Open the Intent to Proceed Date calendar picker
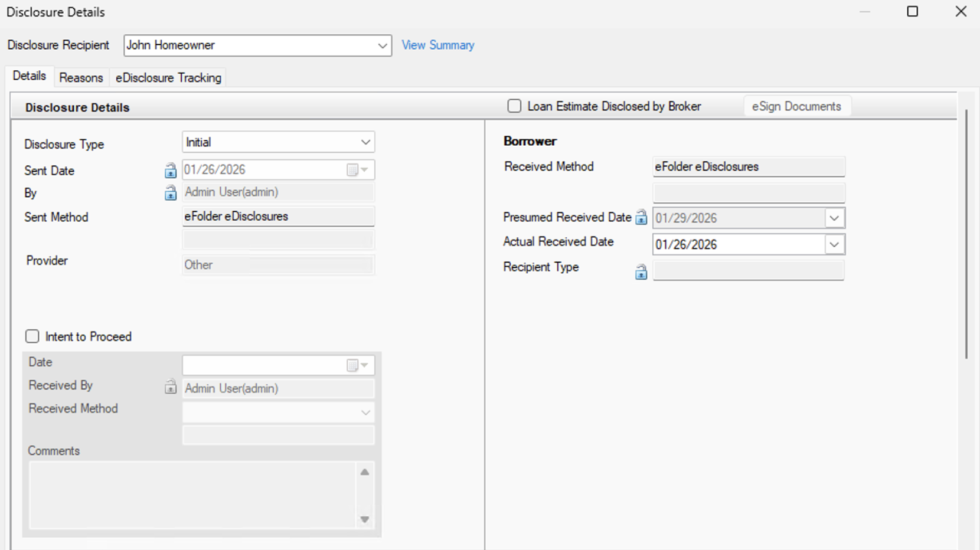980x550 pixels. 357,365
